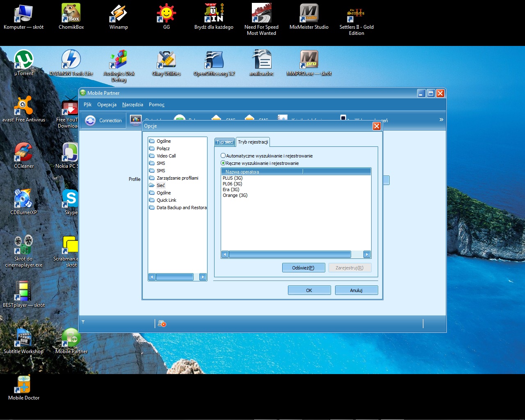This screenshot has height=420, width=525.
Task: Open the Profile dropdown behind the dialog
Action: click(x=386, y=180)
